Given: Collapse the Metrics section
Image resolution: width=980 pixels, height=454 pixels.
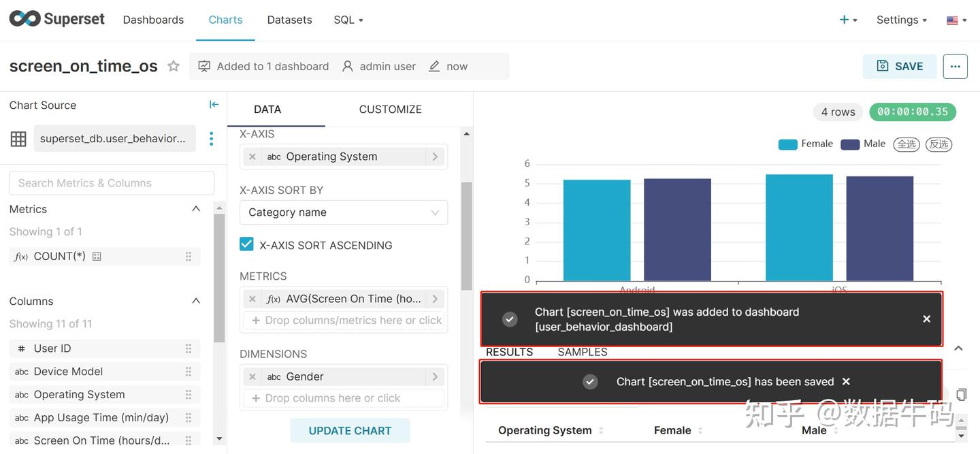Looking at the screenshot, I should pyautogui.click(x=196, y=209).
